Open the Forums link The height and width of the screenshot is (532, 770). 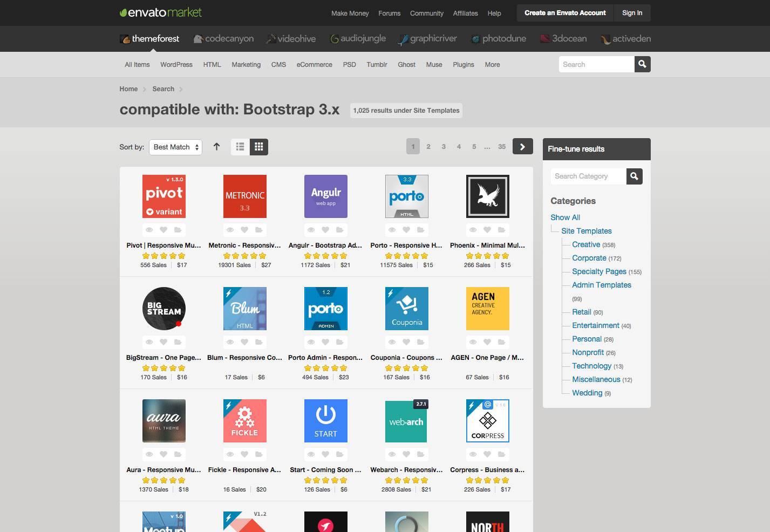(390, 13)
